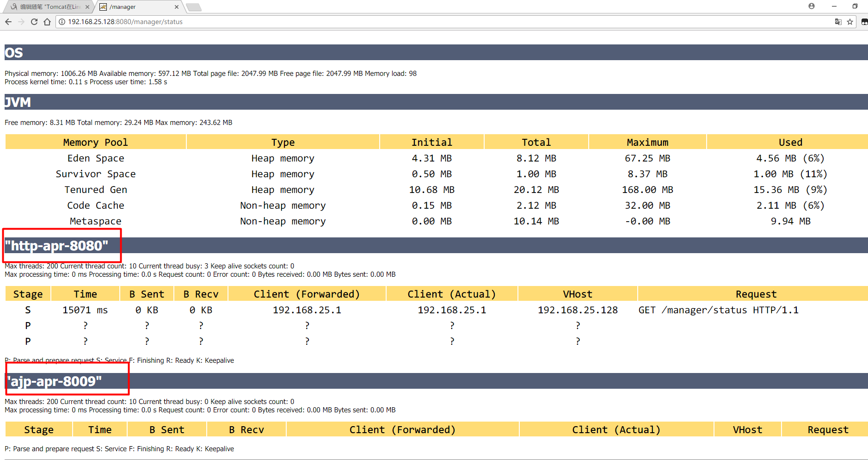The width and height of the screenshot is (868, 460).
Task: Click the 67.25 MB maximum value
Action: [x=647, y=158]
